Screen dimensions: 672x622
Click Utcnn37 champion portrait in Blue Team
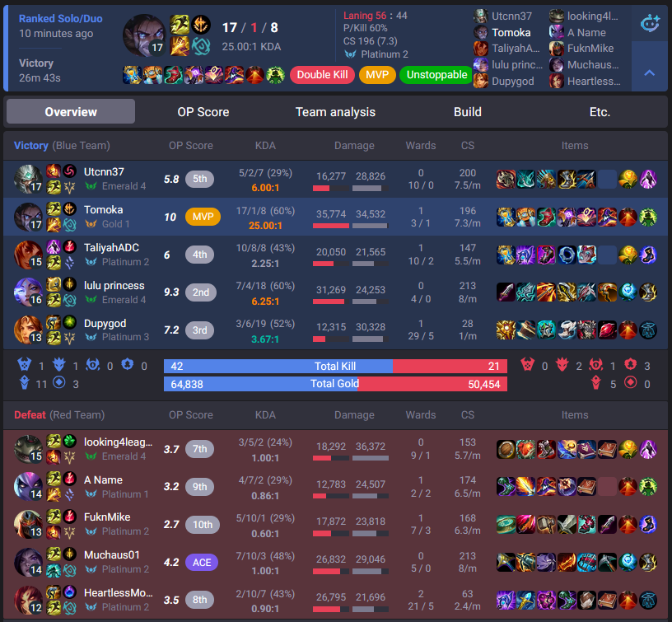28,179
